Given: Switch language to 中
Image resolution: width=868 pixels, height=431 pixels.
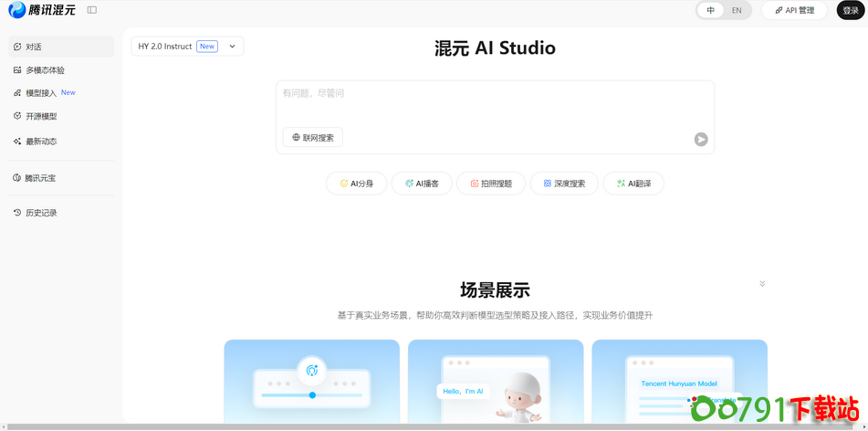Looking at the screenshot, I should coord(711,10).
